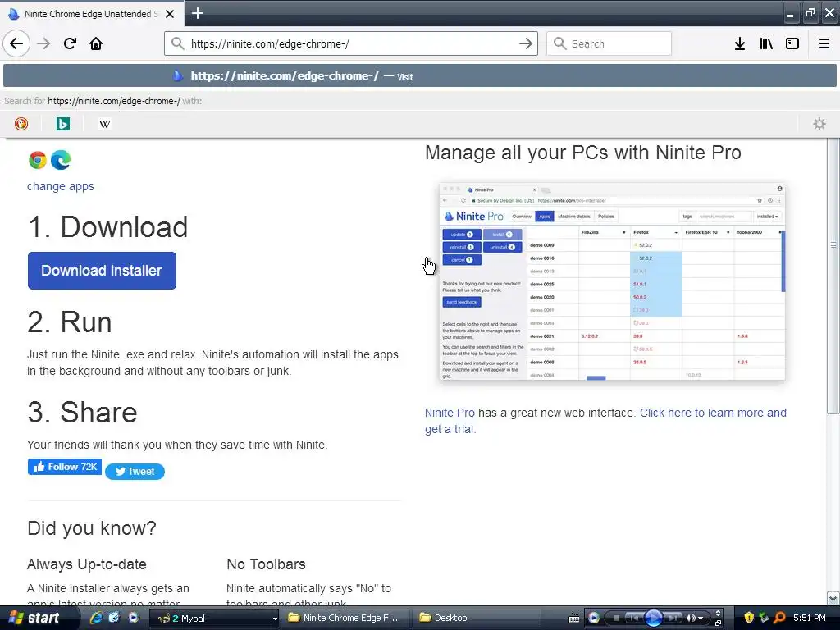Click the address bar URL field
The height and width of the screenshot is (630, 840).
point(351,43)
